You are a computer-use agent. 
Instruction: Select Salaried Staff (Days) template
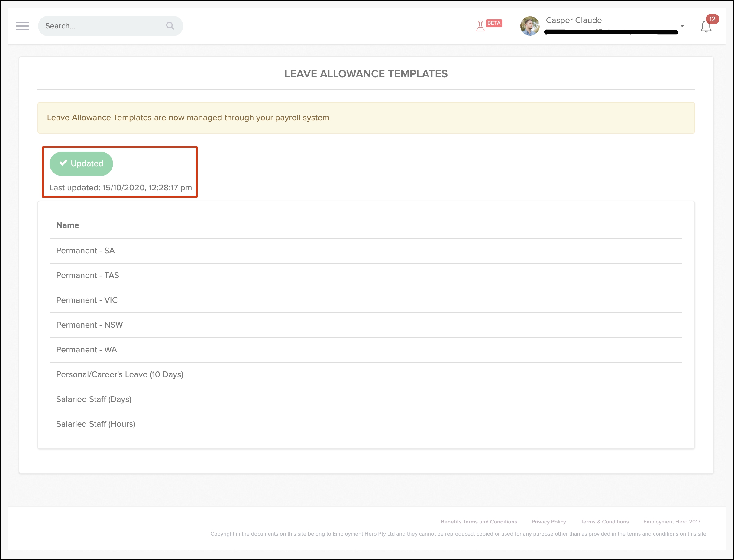94,399
